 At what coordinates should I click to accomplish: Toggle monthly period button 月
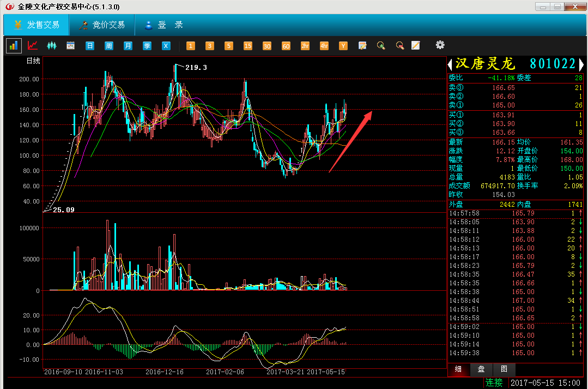pos(128,46)
